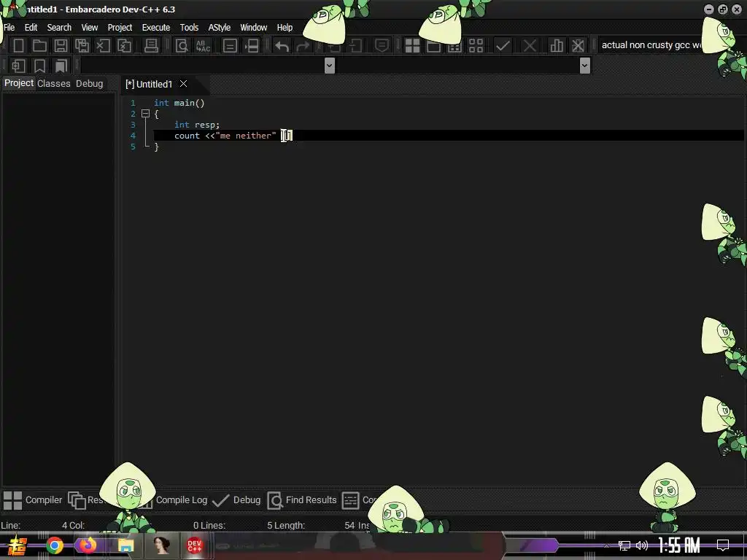Image resolution: width=747 pixels, height=560 pixels.
Task: Click the network tray icon
Action: [x=624, y=545]
